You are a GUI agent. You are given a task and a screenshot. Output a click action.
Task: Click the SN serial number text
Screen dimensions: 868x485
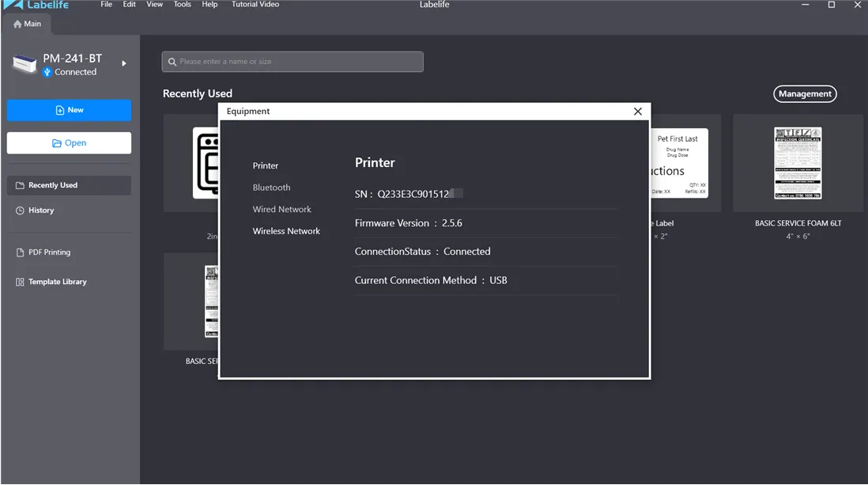tap(409, 194)
